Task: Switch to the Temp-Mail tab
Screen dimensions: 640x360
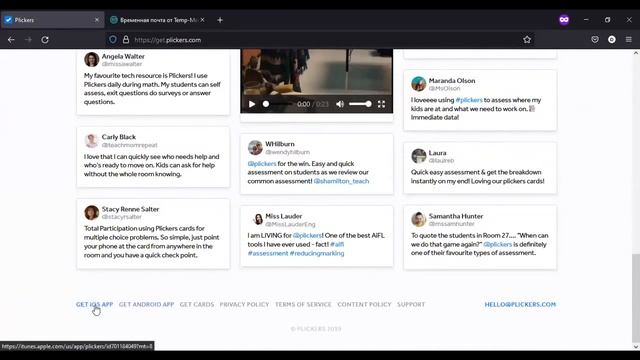Action: (x=158, y=20)
